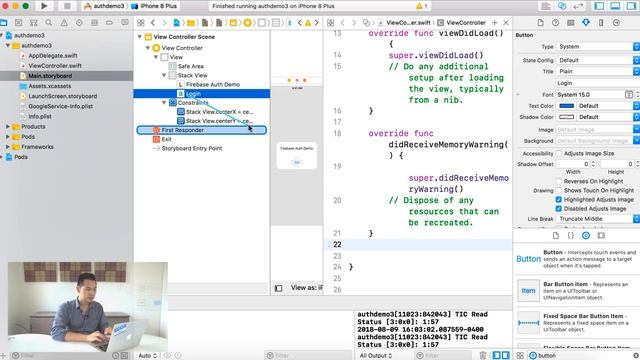Enable Reverses On Highlight
Screen dimensions: 640x360
[559, 181]
